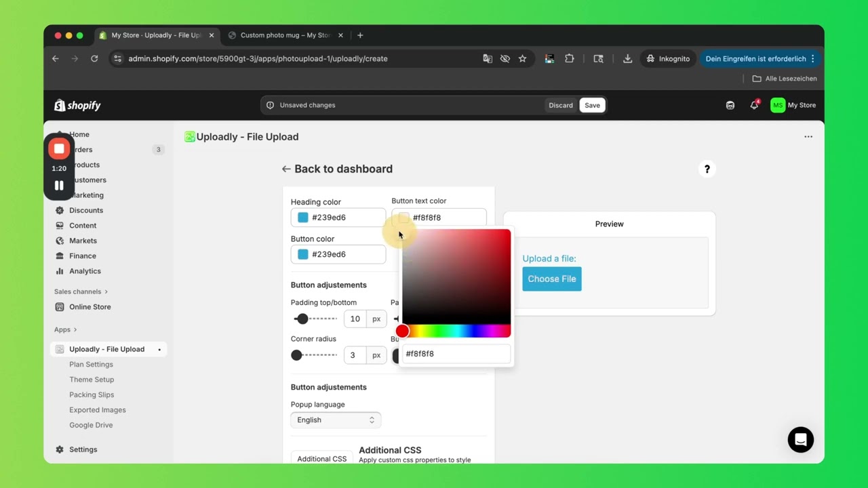Click inside the color saturation area
This screenshot has width=868, height=488.
[456, 277]
